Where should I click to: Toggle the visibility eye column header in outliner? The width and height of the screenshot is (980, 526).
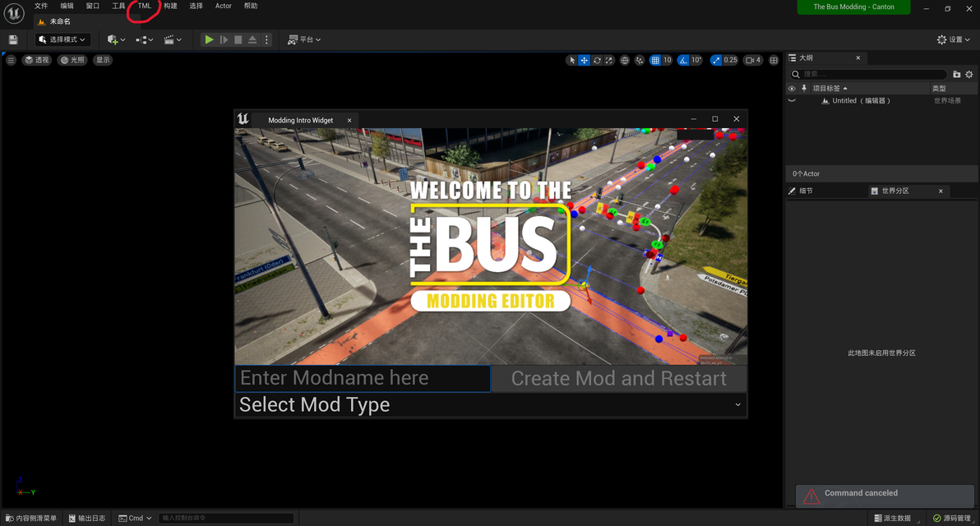click(792, 88)
